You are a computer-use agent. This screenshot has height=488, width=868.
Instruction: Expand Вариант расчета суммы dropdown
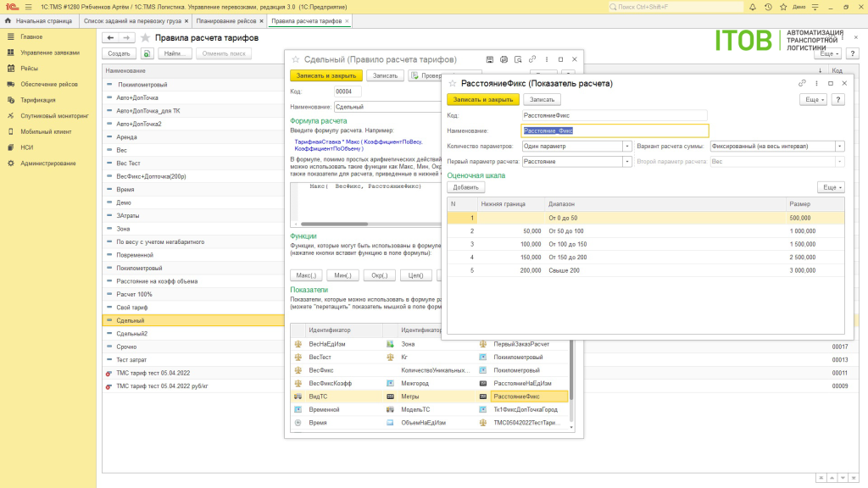click(x=840, y=147)
